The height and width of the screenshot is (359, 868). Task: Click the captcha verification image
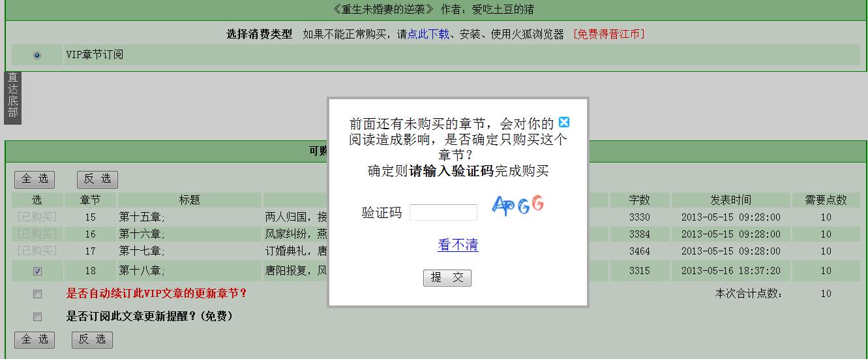[x=517, y=206]
